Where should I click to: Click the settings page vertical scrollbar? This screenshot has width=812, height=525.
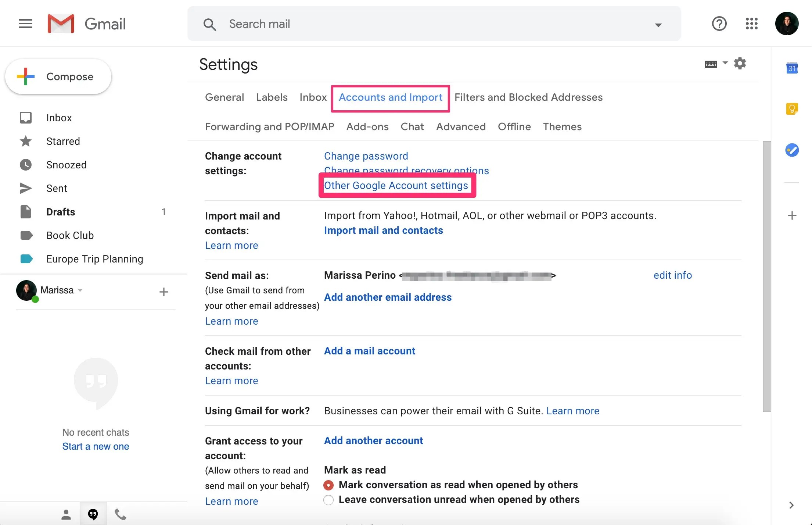[x=766, y=276]
